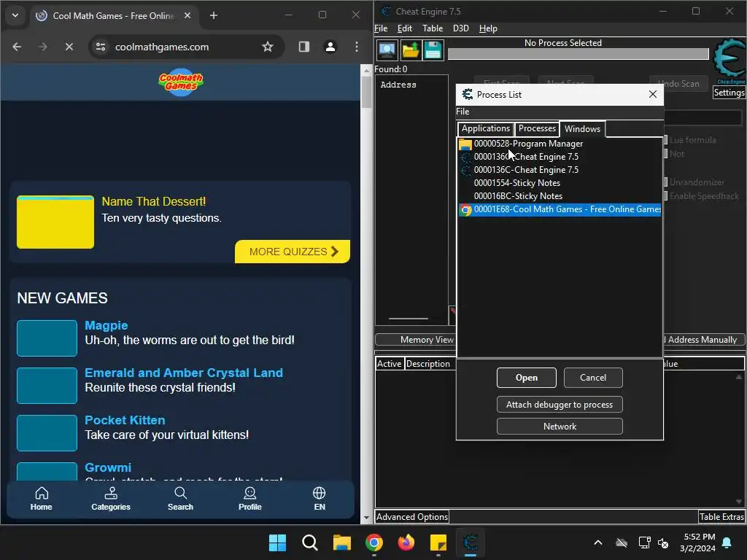Open the Table menu
Image resolution: width=747 pixels, height=560 pixels.
[x=433, y=28]
